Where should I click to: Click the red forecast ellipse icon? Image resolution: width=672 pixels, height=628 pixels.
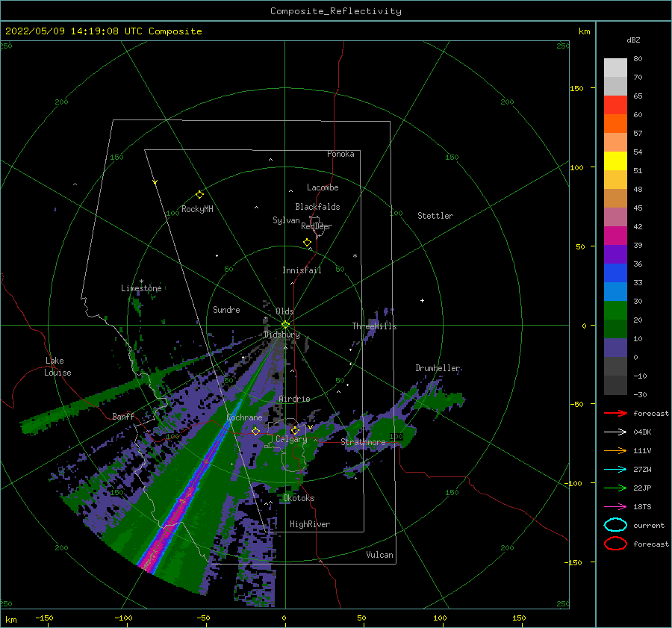(615, 544)
